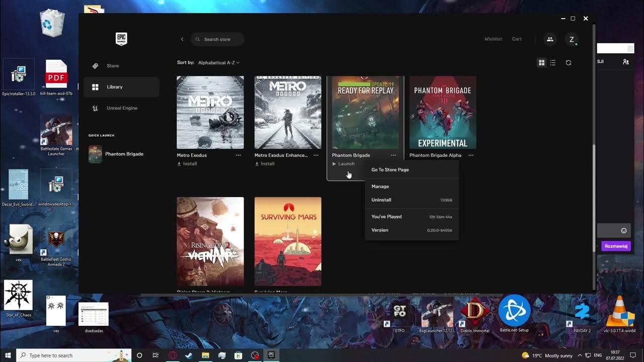Open the Metro Exodus cover thumbnail

tap(210, 113)
